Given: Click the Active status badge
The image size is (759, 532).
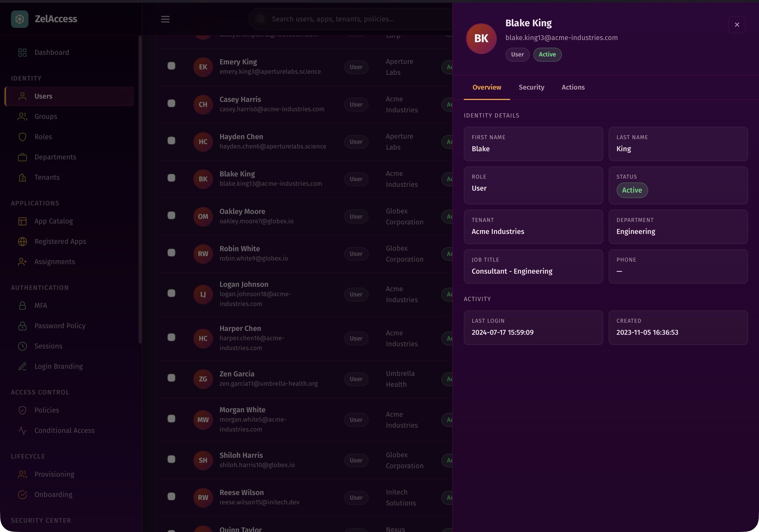Looking at the screenshot, I should point(547,55).
